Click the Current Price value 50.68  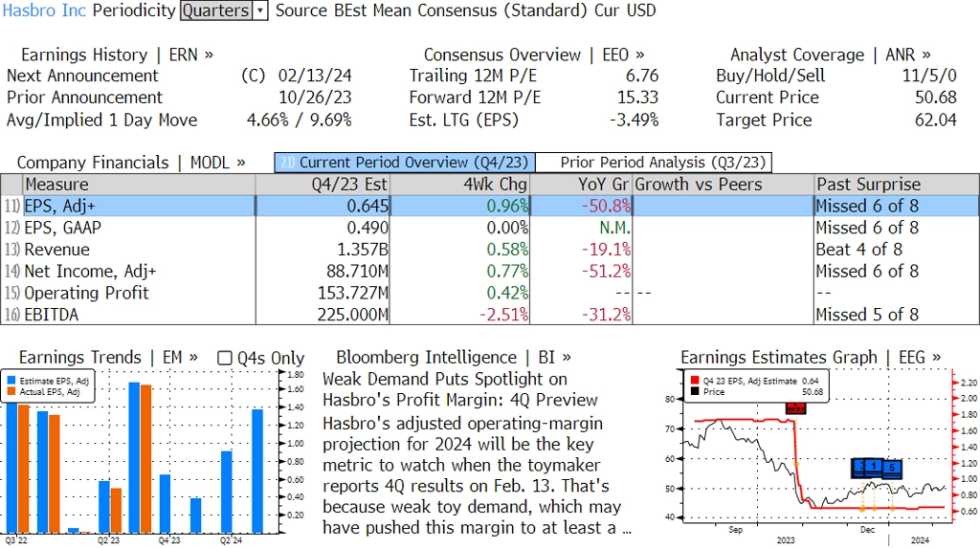(x=936, y=98)
